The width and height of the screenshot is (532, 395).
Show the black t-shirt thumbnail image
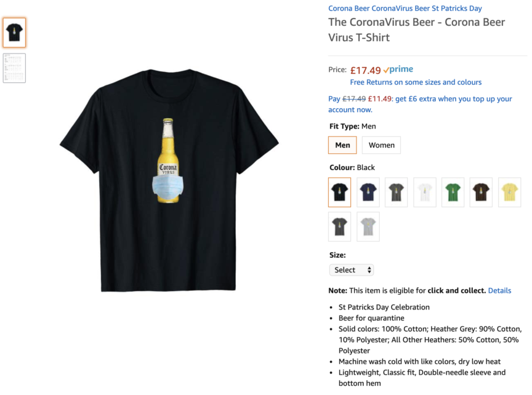tap(14, 33)
